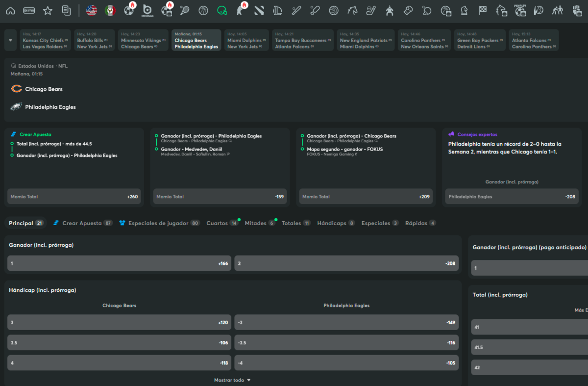This screenshot has height=386, width=588.
Task: Open the Rápidas tab
Action: point(420,223)
